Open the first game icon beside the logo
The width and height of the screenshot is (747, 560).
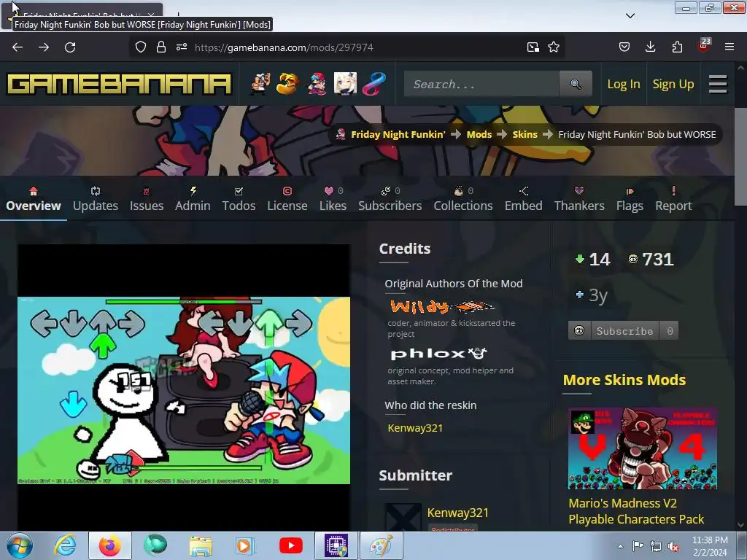260,84
